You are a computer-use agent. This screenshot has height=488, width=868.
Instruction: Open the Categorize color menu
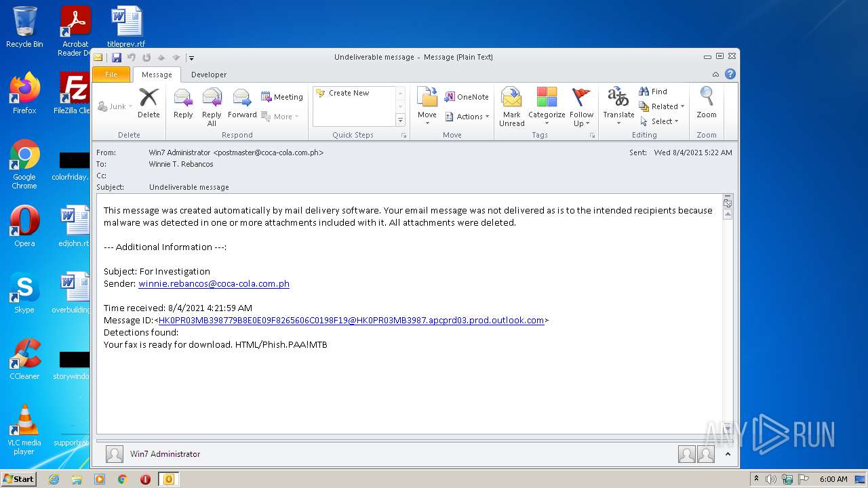tap(547, 107)
